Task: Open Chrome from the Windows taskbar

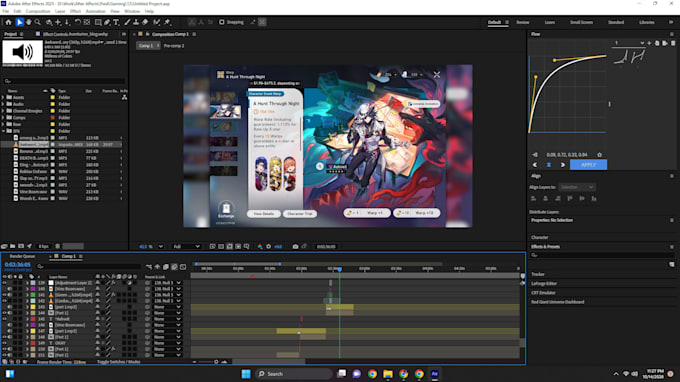Action: 372,374
